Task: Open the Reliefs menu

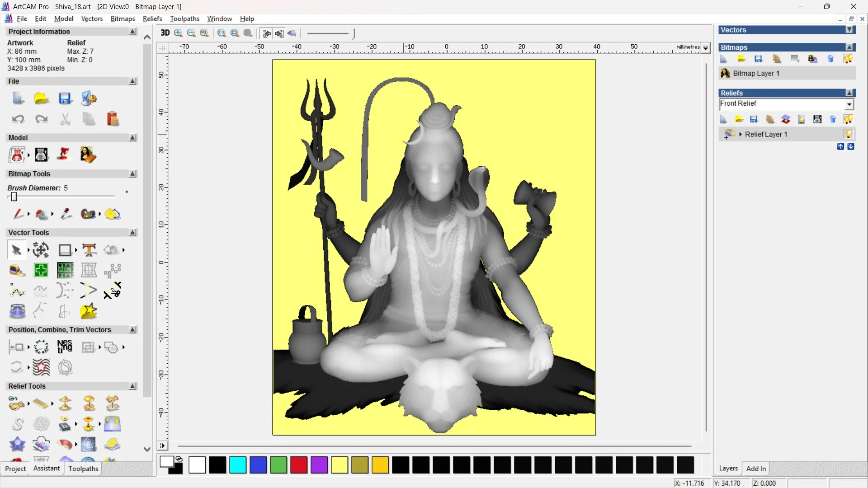Action: [152, 19]
